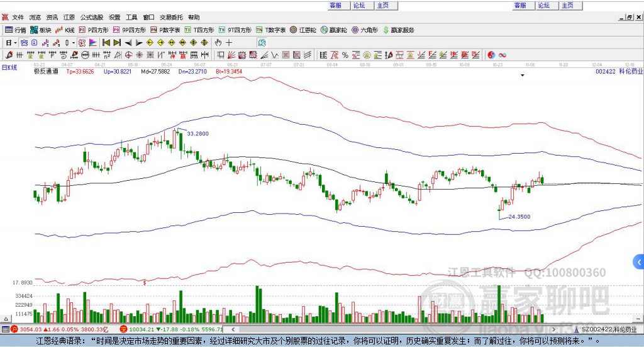Open the 行情 market quotes view
The width and height of the screenshot is (644, 347).
coord(15,30)
